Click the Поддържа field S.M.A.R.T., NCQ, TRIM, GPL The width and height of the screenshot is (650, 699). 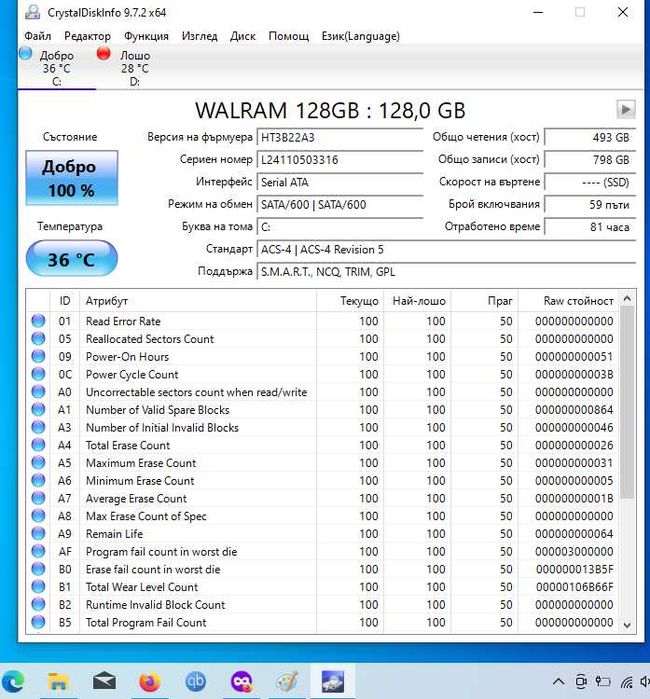(x=446, y=271)
